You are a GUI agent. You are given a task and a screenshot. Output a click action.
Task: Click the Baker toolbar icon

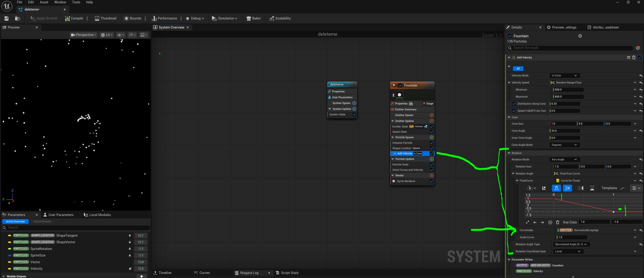point(253,18)
